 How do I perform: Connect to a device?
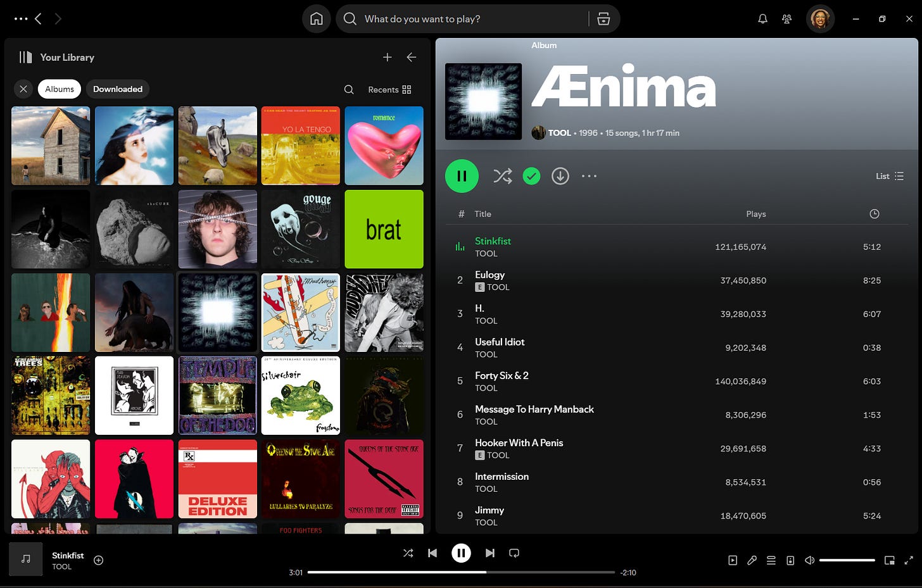(790, 560)
